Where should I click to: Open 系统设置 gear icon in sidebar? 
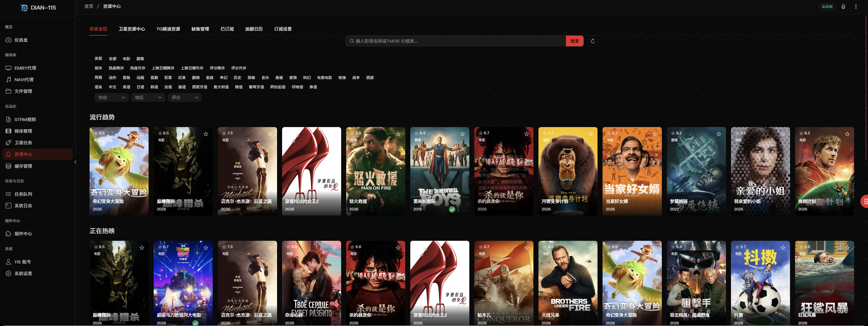coord(8,274)
